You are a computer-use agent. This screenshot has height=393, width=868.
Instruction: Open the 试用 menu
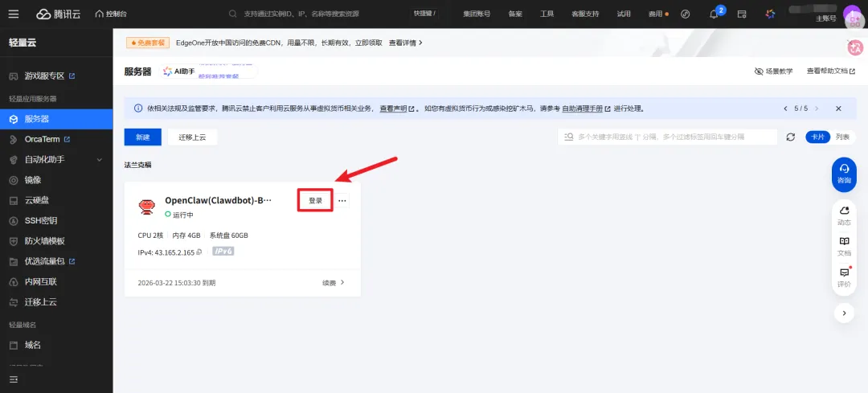click(624, 14)
